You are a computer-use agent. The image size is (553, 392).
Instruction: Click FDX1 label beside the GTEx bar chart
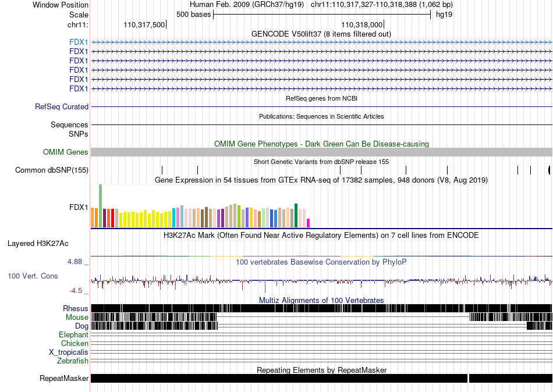tap(79, 207)
